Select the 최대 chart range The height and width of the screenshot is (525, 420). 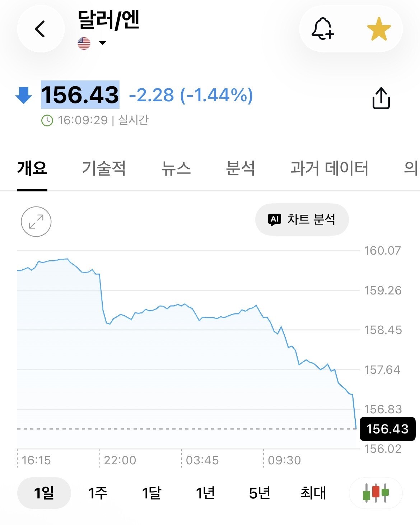pyautogui.click(x=313, y=493)
